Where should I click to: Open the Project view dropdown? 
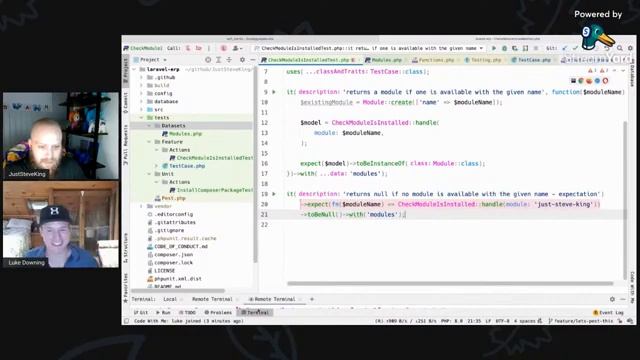click(150, 60)
